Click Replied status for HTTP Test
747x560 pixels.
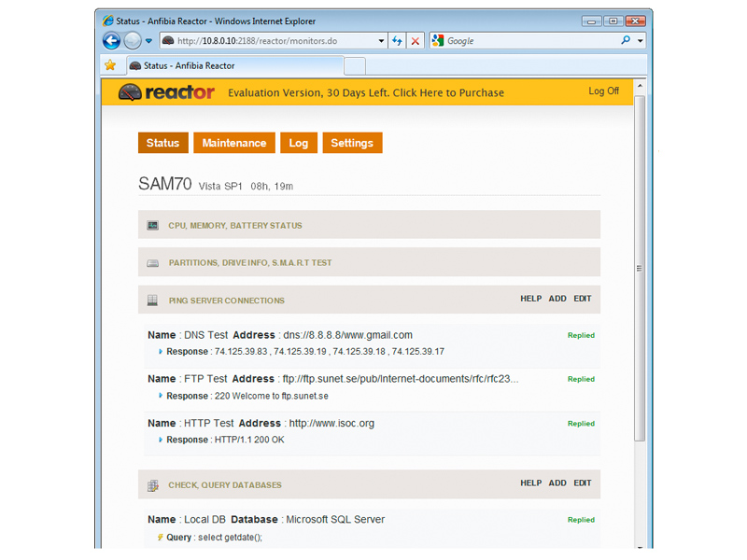coord(581,424)
